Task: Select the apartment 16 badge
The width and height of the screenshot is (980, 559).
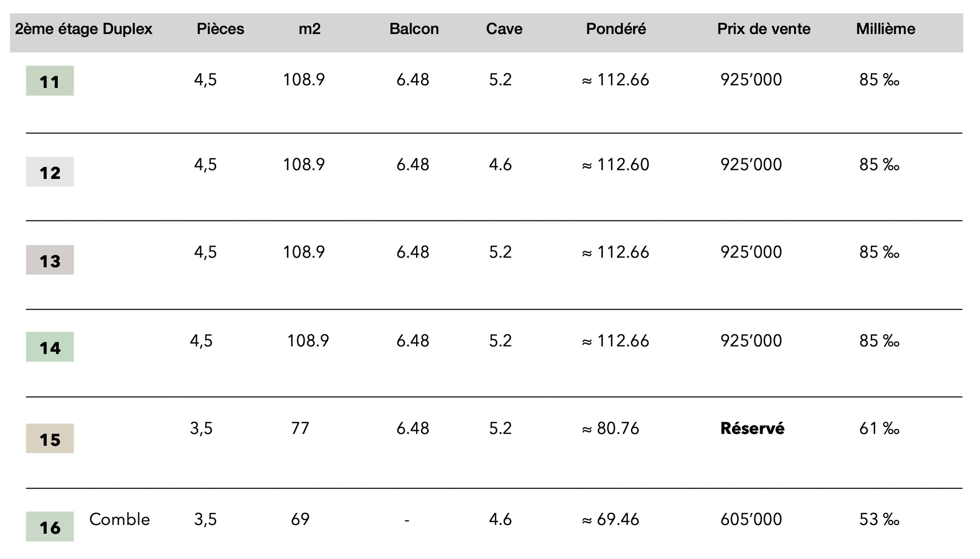Action: 50,526
